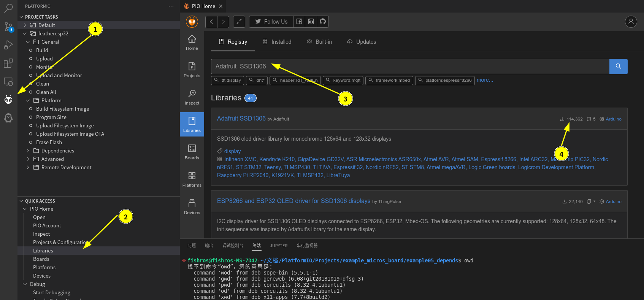Screen dimensions: 644x300
Task: Expand the Default project task folder
Action: [x=25, y=25]
